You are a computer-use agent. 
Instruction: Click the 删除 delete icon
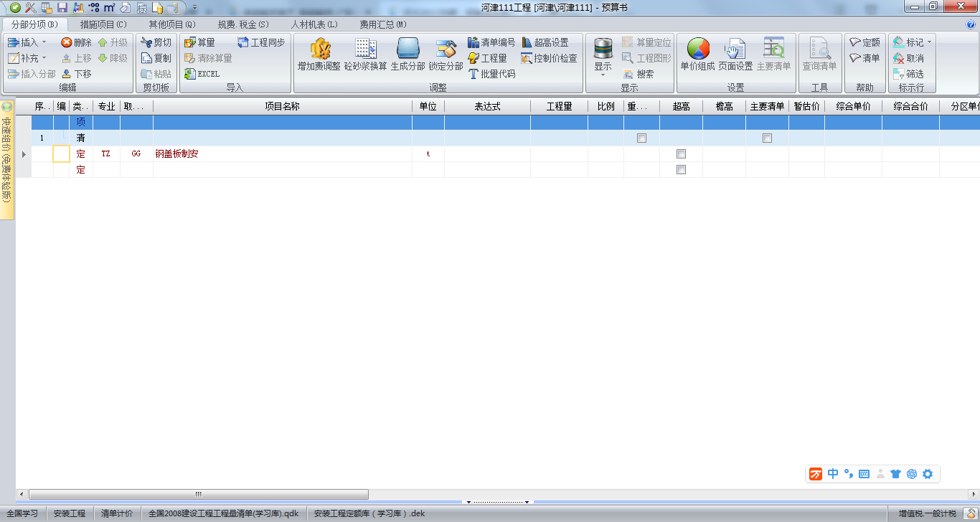pos(67,42)
